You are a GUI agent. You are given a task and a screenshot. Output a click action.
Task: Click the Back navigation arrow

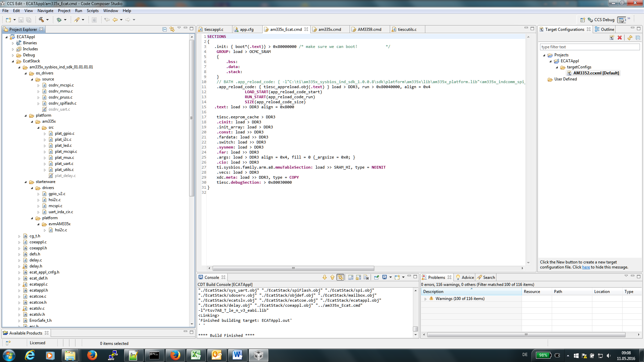click(115, 20)
